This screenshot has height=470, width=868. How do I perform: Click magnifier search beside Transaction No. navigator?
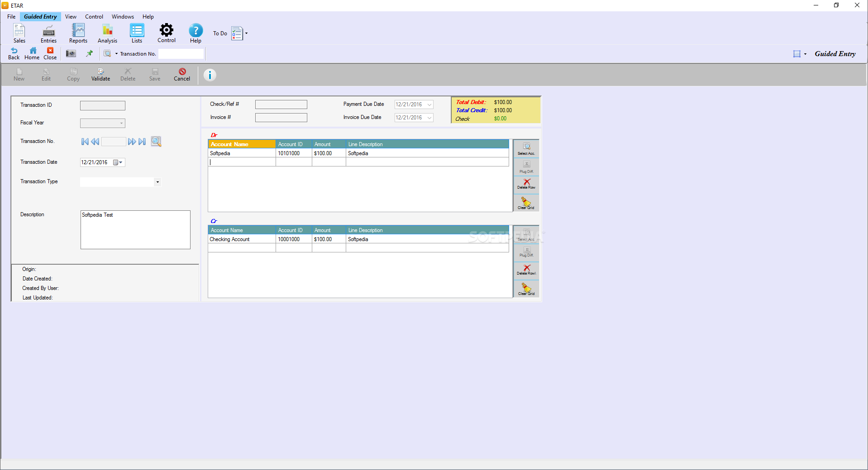coord(156,142)
